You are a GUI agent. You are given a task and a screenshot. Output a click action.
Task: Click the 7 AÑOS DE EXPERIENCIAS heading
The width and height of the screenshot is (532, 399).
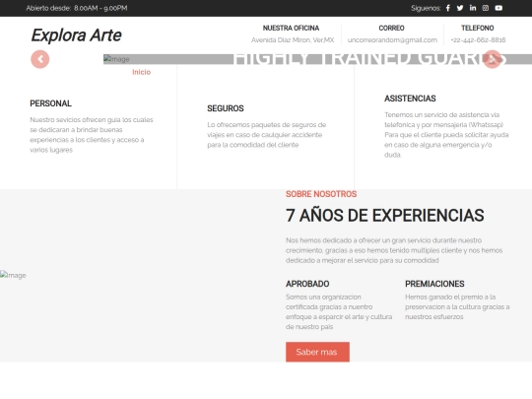pos(385,216)
